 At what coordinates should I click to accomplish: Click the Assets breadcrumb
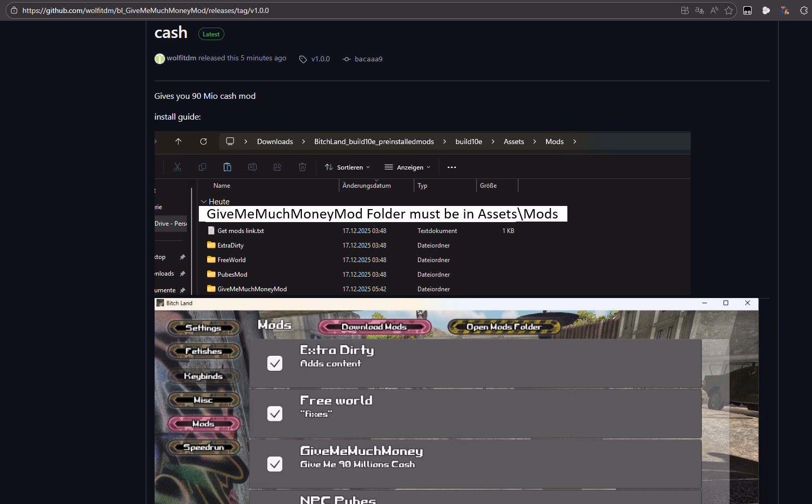pos(514,141)
